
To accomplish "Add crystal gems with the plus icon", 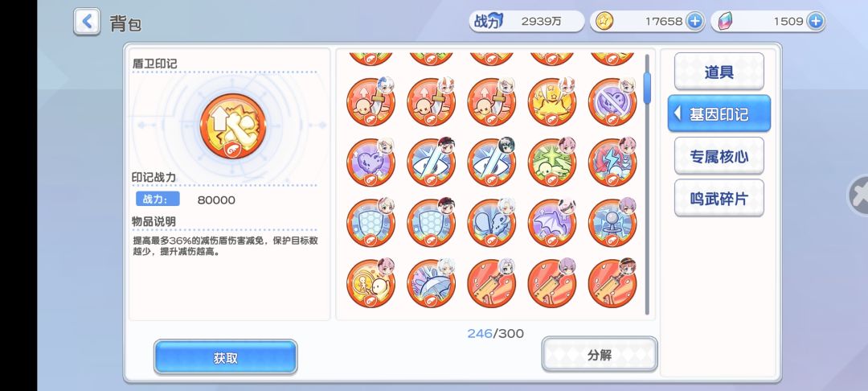I will pos(815,22).
